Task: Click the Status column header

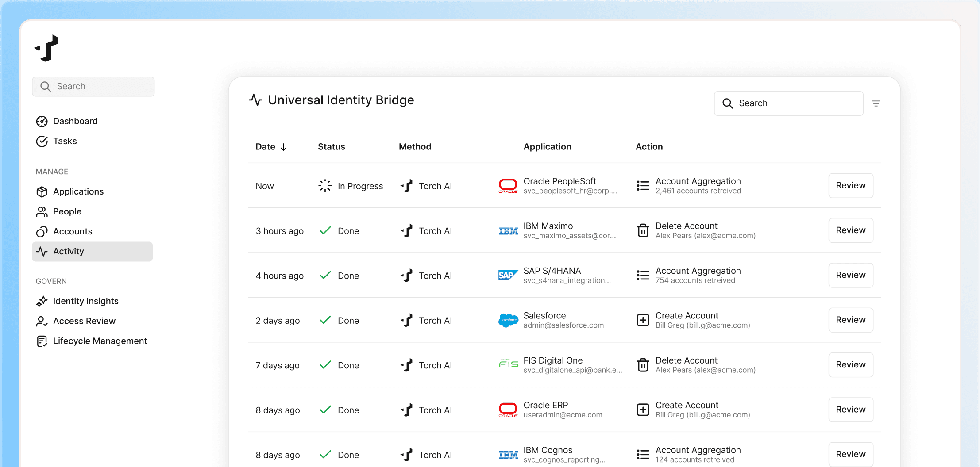Action: pos(331,147)
